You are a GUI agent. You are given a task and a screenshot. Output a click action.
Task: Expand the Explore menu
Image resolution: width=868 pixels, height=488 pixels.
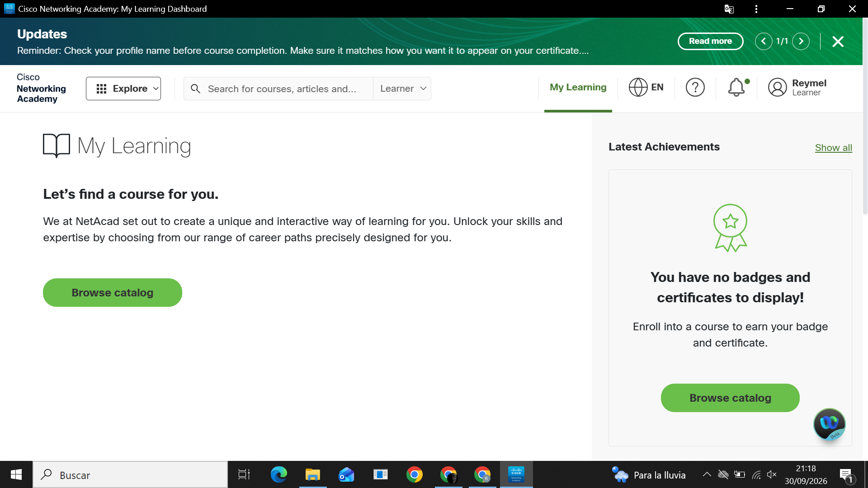coord(123,89)
